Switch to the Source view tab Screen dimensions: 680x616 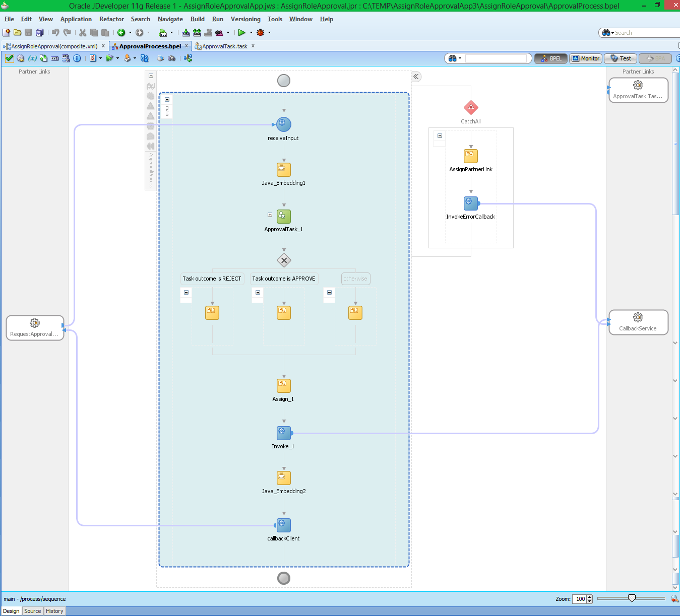(33, 611)
